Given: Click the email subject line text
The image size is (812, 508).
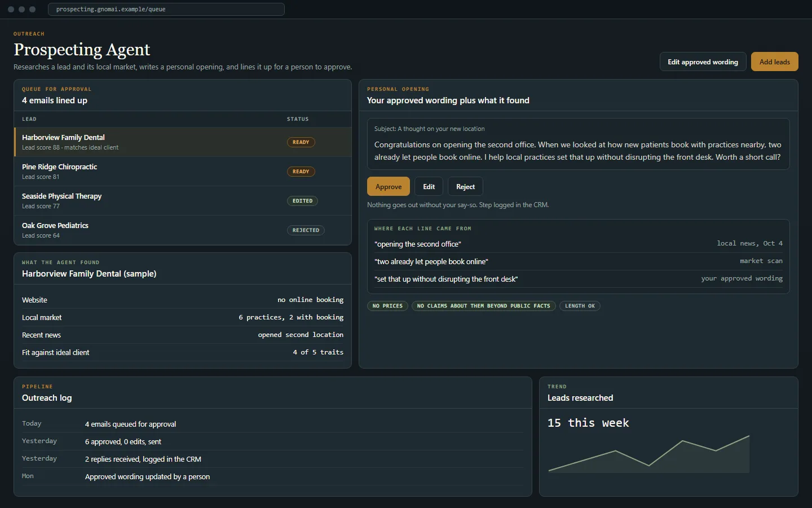Looking at the screenshot, I should click(429, 129).
